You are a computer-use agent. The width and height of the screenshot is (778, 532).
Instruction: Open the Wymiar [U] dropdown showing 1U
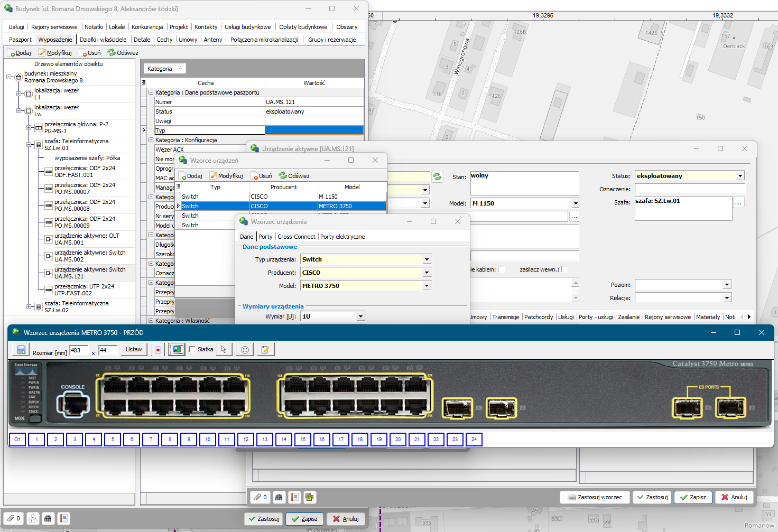click(x=360, y=316)
